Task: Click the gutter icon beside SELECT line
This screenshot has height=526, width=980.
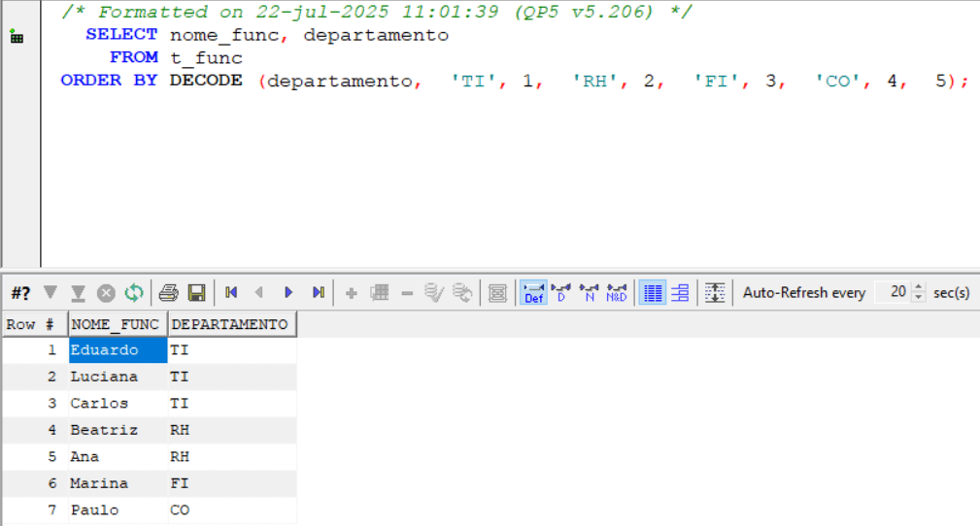Action: click(x=17, y=37)
